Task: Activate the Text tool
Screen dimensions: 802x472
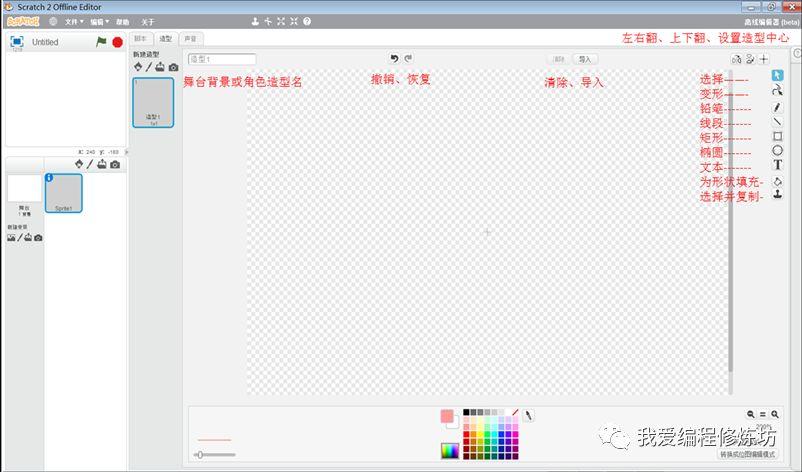Action: pos(777,165)
